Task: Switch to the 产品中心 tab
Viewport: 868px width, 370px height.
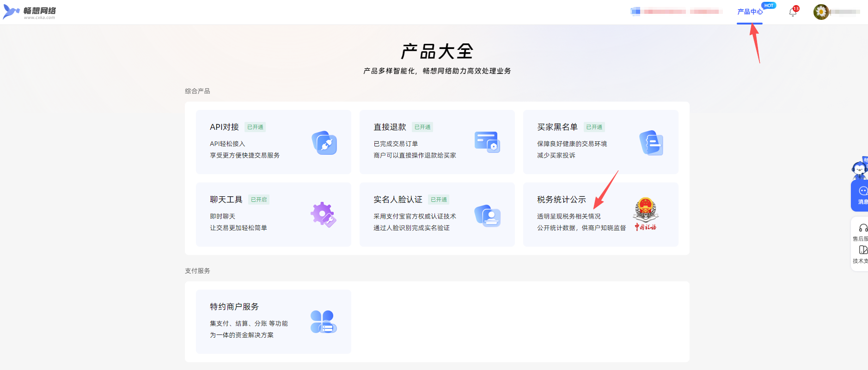Action: click(750, 12)
